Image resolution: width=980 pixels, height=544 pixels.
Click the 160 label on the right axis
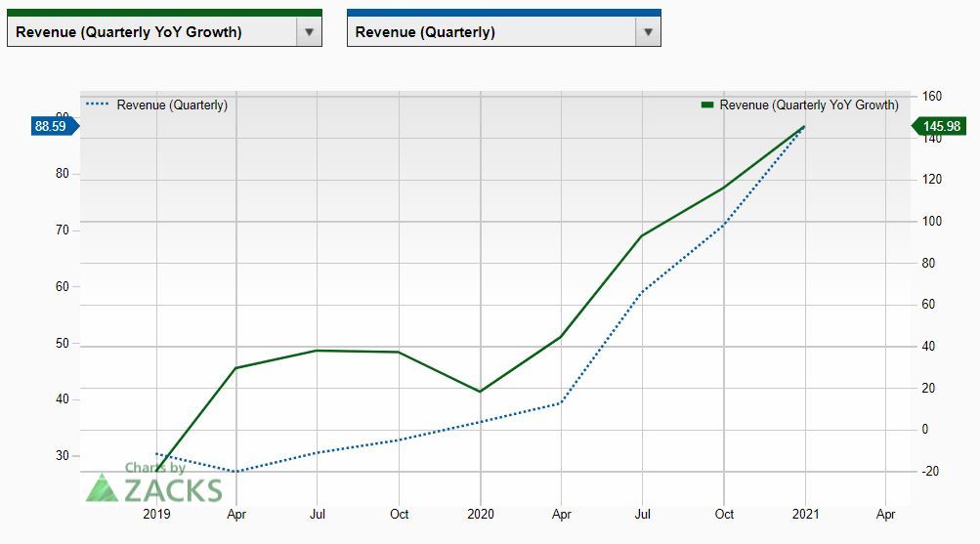click(932, 97)
